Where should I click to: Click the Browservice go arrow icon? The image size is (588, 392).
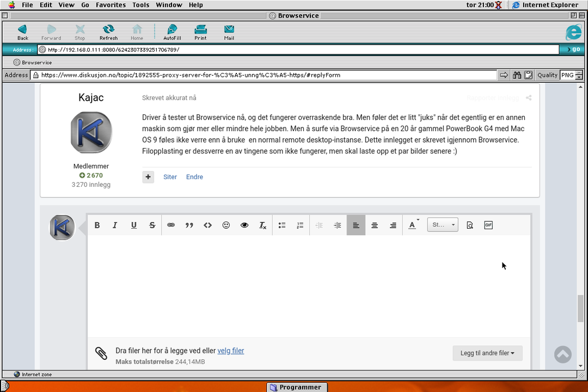click(x=504, y=75)
